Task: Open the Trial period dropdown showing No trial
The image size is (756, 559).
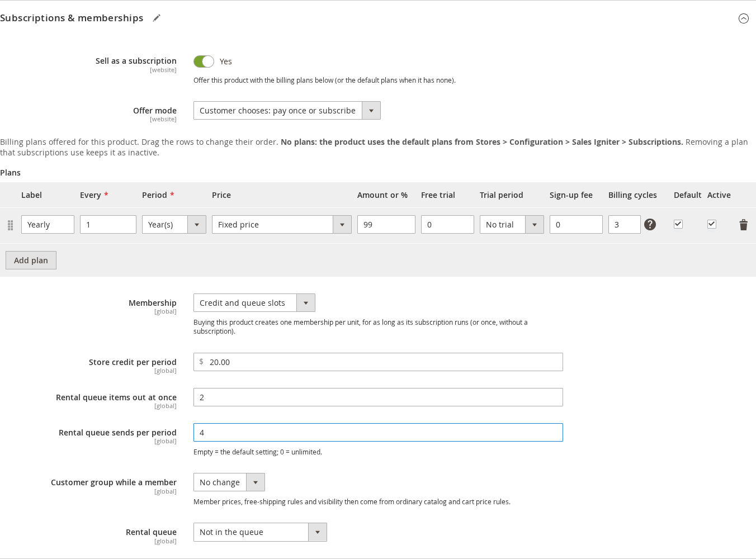Action: [512, 225]
